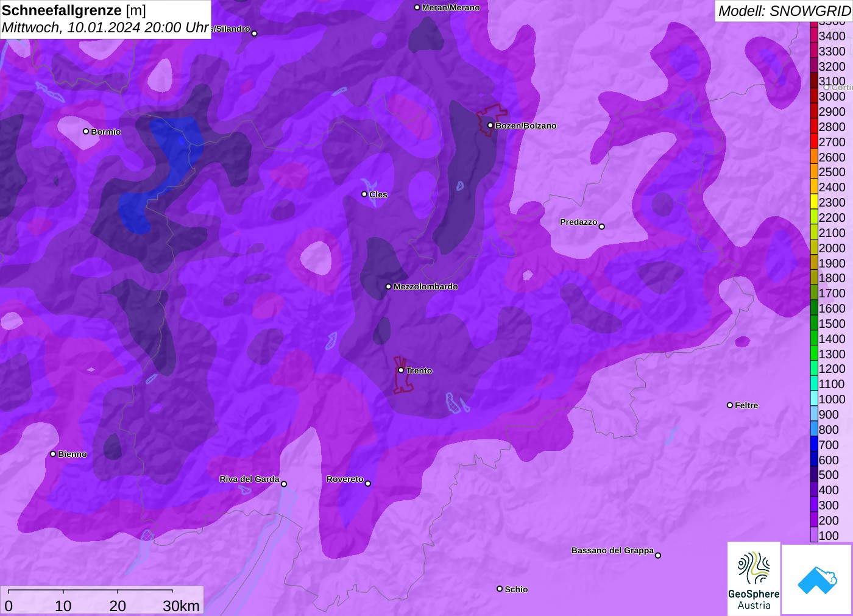The width and height of the screenshot is (853, 616).
Task: Click the '500' legend value label
Action: coord(829,475)
